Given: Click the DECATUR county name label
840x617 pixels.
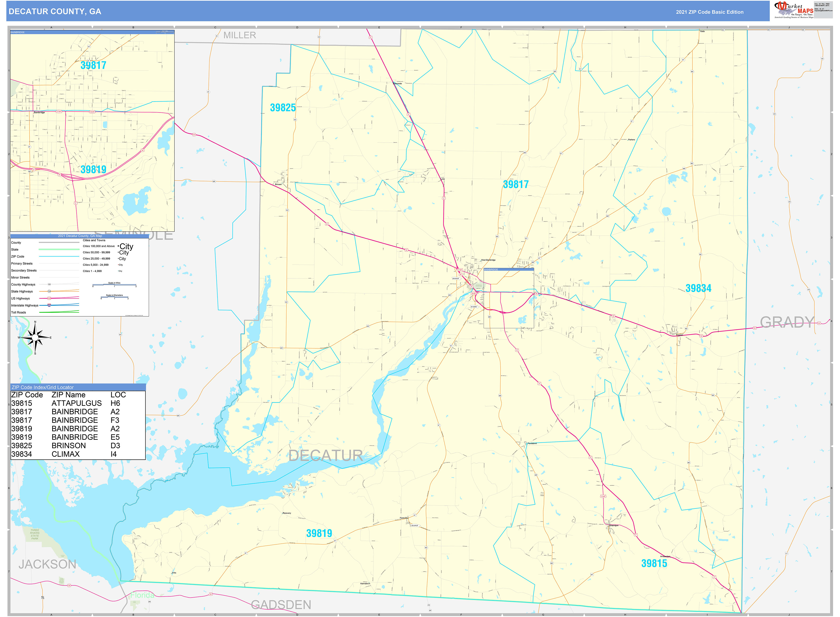Looking at the screenshot, I should pos(325,455).
